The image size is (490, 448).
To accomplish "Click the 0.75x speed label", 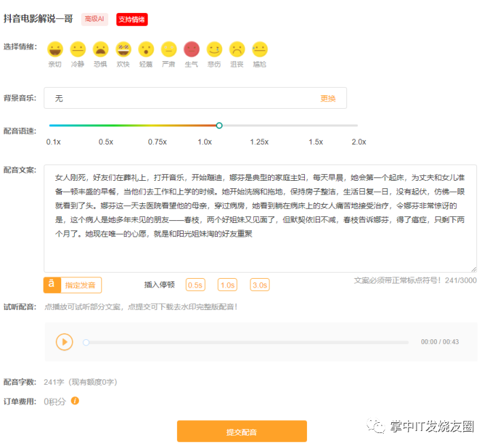I will click(157, 142).
